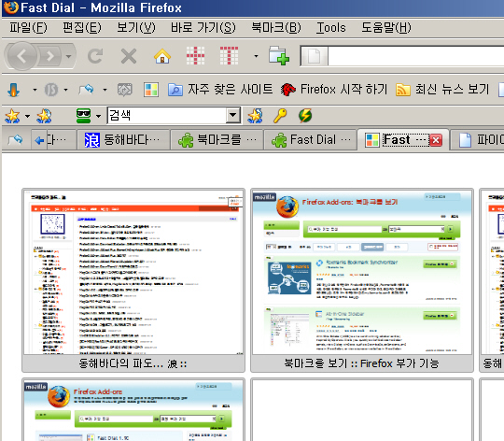Switch to the 동해바다 tab
This screenshot has height=441, width=504.
tap(123, 140)
